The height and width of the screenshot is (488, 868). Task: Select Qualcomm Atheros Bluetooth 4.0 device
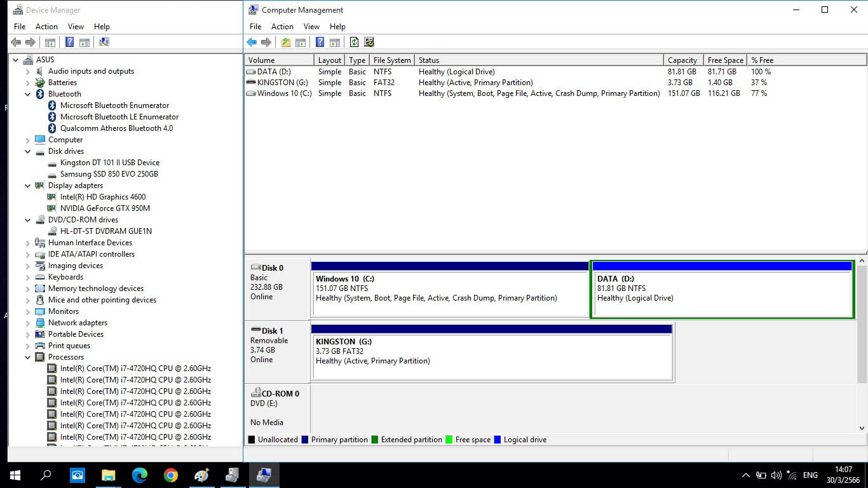[x=116, y=128]
